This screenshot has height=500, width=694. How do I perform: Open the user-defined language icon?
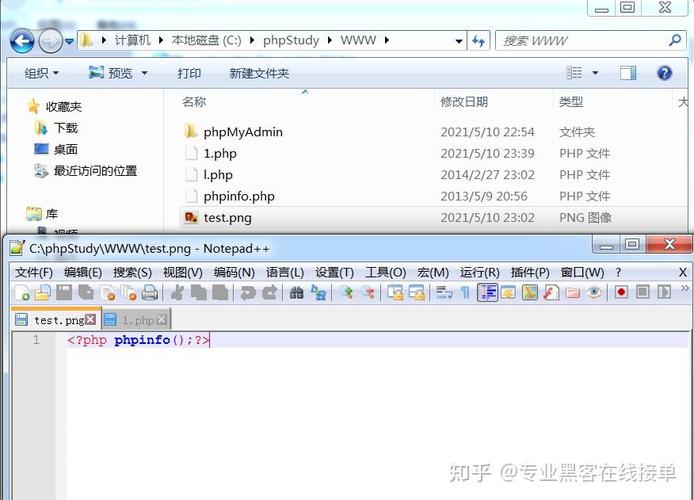508,293
